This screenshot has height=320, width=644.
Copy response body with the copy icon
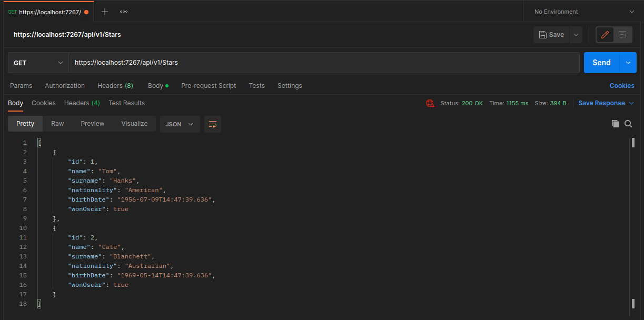tap(615, 124)
